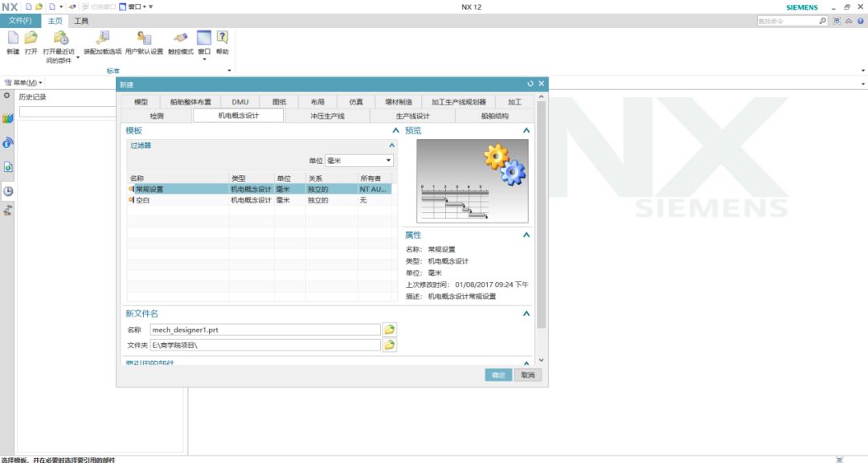The width and height of the screenshot is (868, 463).
Task: Click the 帮助 help icon in ribbon
Action: point(222,38)
